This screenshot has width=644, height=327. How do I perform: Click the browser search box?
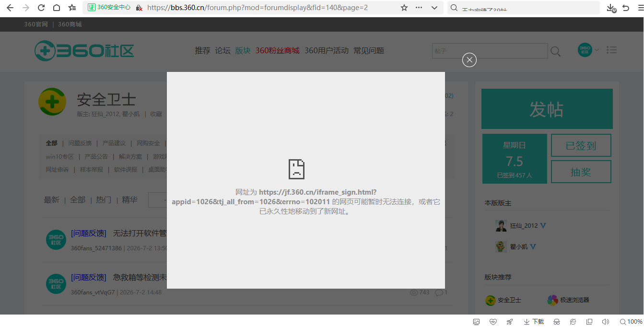[x=524, y=8]
